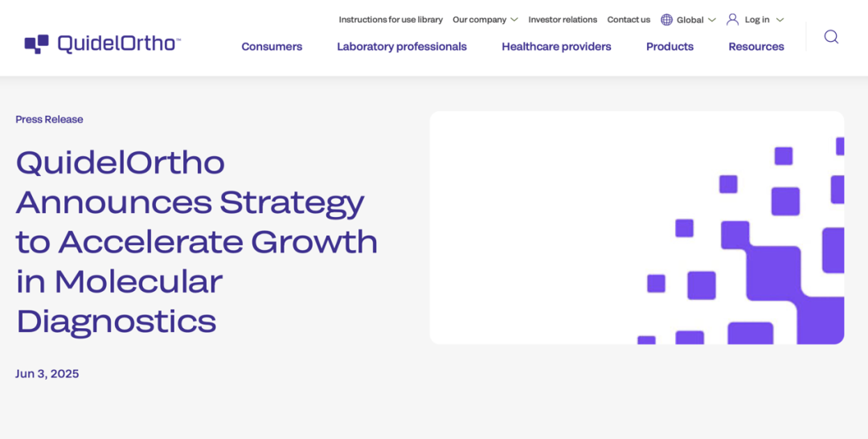Click the QuidelOrtho wordmark in header
The height and width of the screenshot is (439, 868).
119,43
